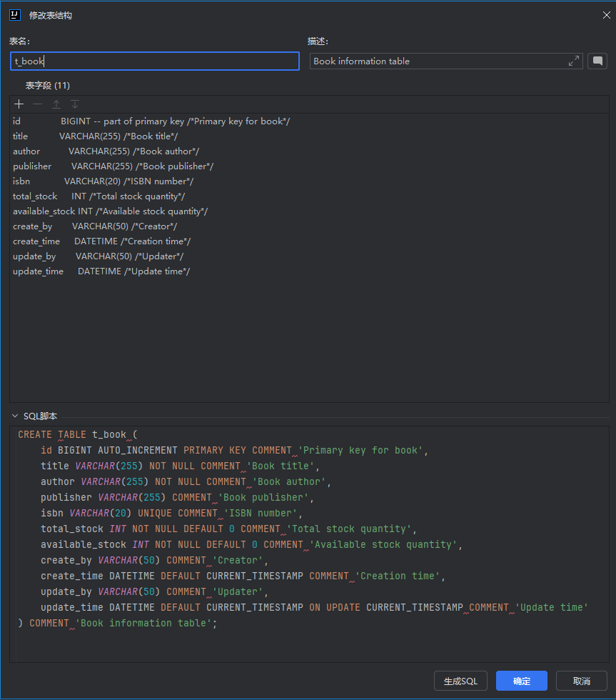Image resolution: width=616 pixels, height=700 pixels.
Task: Cancel using the 取消 button
Action: (582, 681)
